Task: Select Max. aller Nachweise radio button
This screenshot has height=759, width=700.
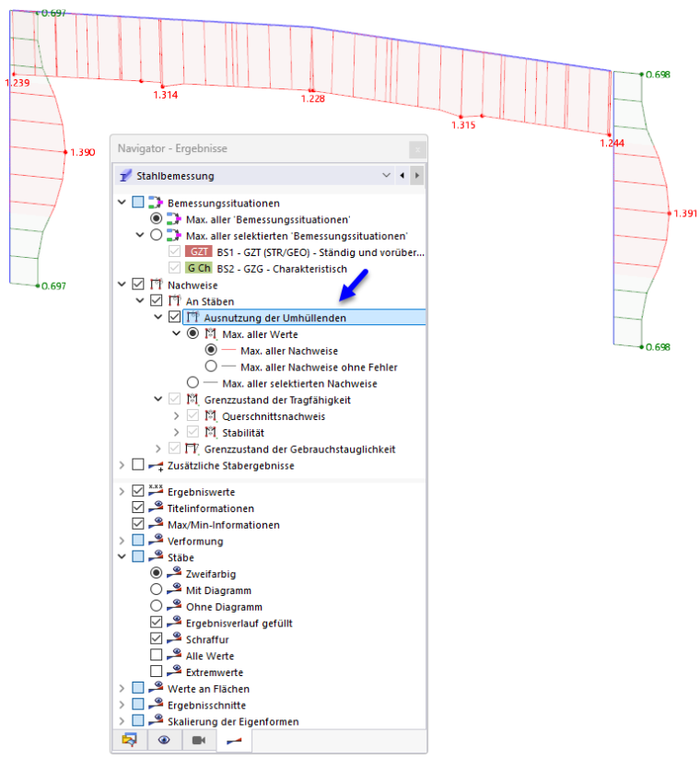Action: tap(211, 350)
